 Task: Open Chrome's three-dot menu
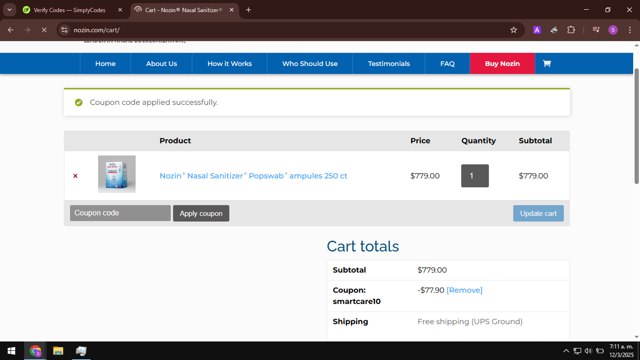630,30
